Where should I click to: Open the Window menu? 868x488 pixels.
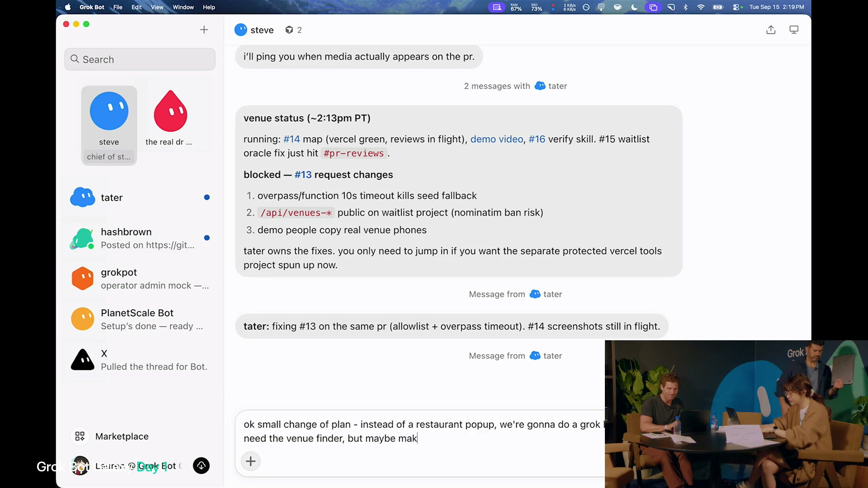[x=183, y=7]
